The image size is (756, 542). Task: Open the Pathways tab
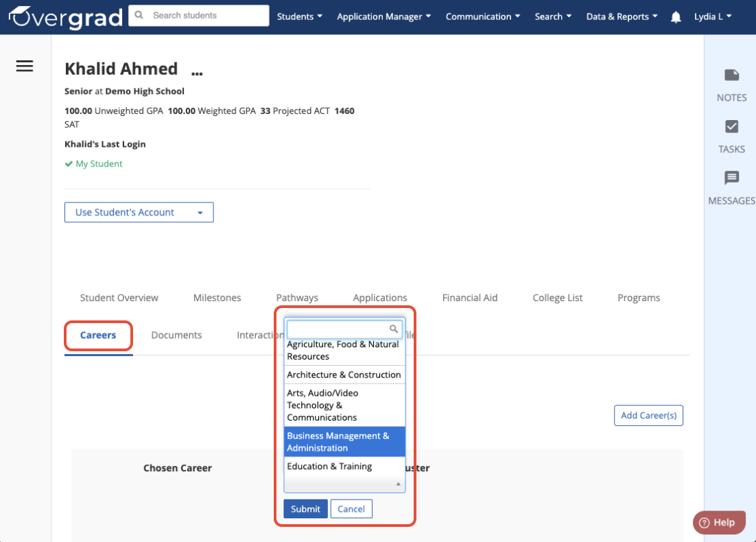pyautogui.click(x=297, y=298)
